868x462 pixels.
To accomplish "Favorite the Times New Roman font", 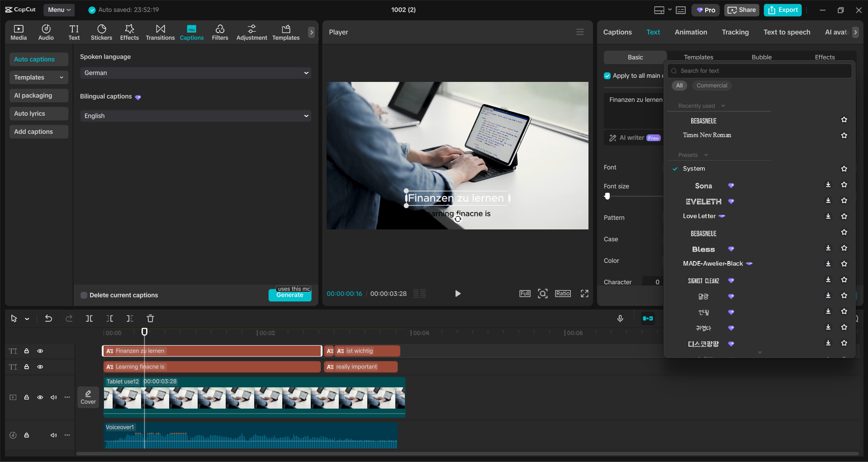I will (844, 135).
